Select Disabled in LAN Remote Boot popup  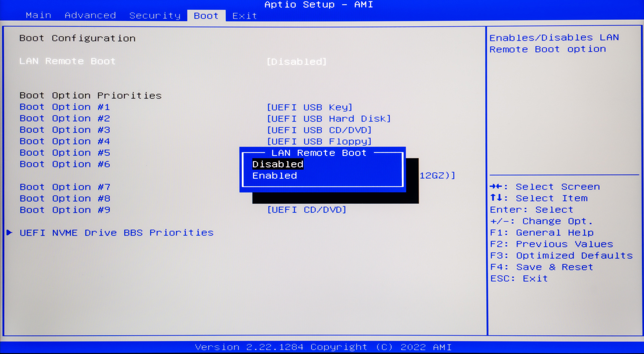point(278,164)
